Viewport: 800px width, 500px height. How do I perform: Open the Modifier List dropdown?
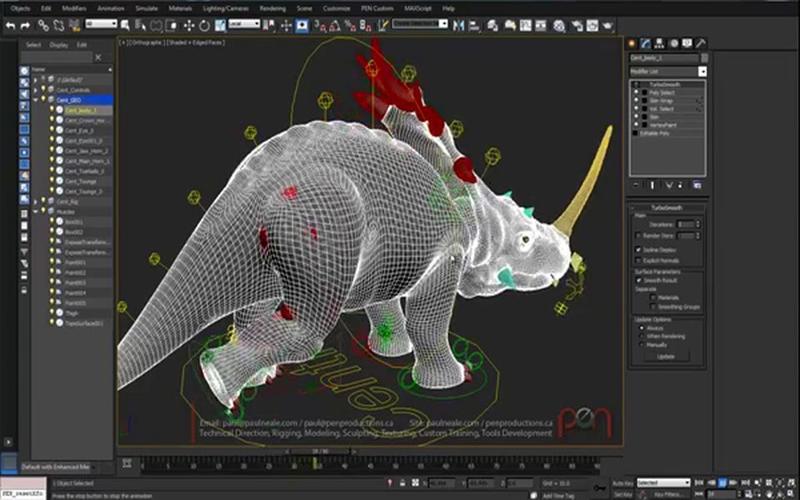703,71
